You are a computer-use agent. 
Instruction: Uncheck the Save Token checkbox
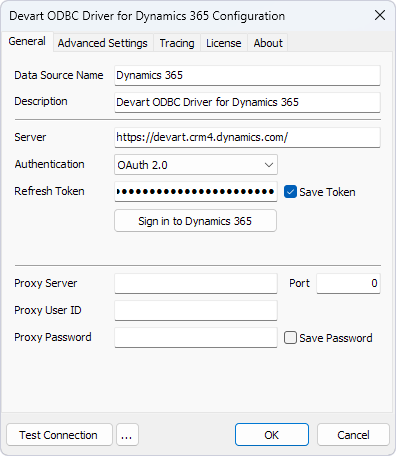click(x=290, y=192)
